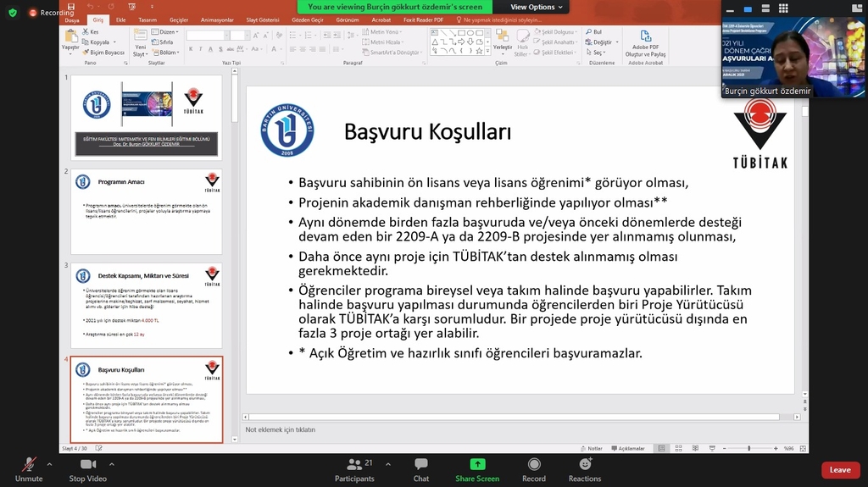Open the Dosya file menu
The height and width of the screenshot is (487, 868).
pyautogui.click(x=72, y=20)
